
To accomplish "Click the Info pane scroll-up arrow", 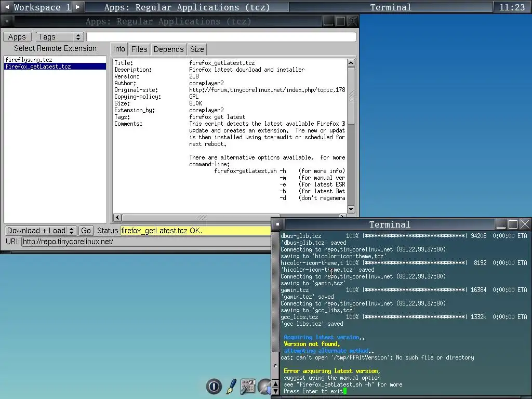I will 351,63.
